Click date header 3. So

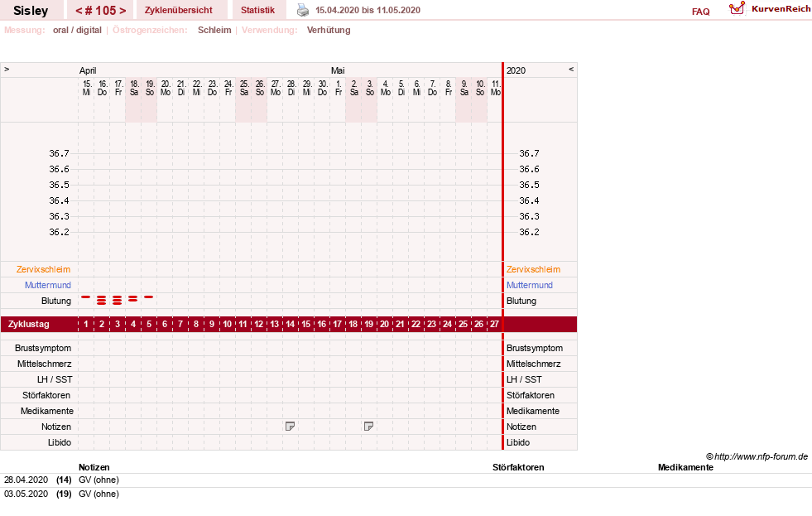coord(370,88)
